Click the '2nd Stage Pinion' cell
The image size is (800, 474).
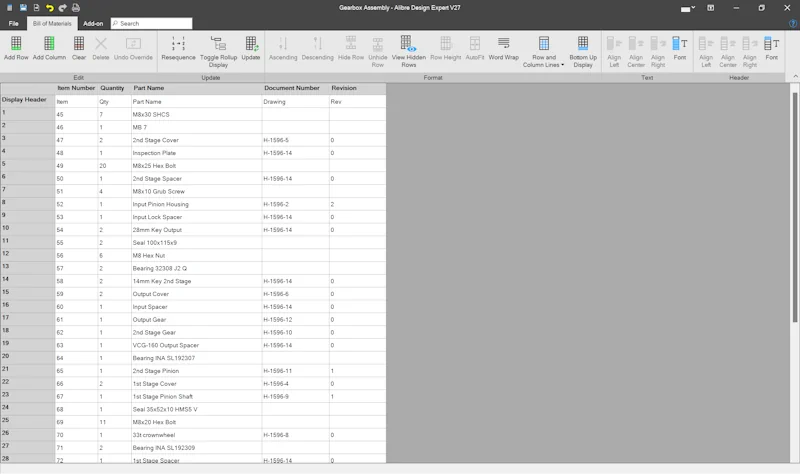coord(196,371)
